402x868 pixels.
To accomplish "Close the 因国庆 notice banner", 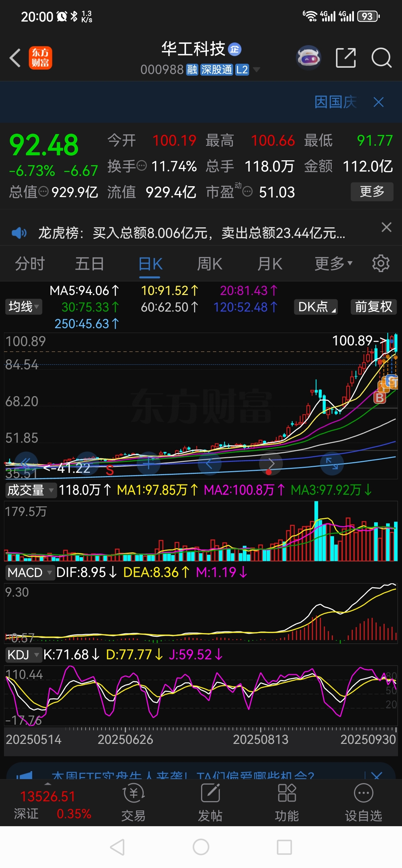I will (x=378, y=102).
